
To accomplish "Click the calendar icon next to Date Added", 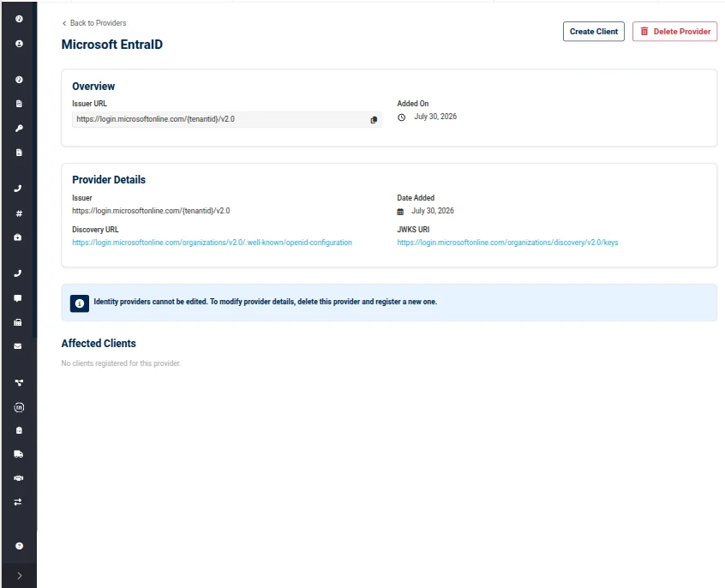I will (400, 212).
